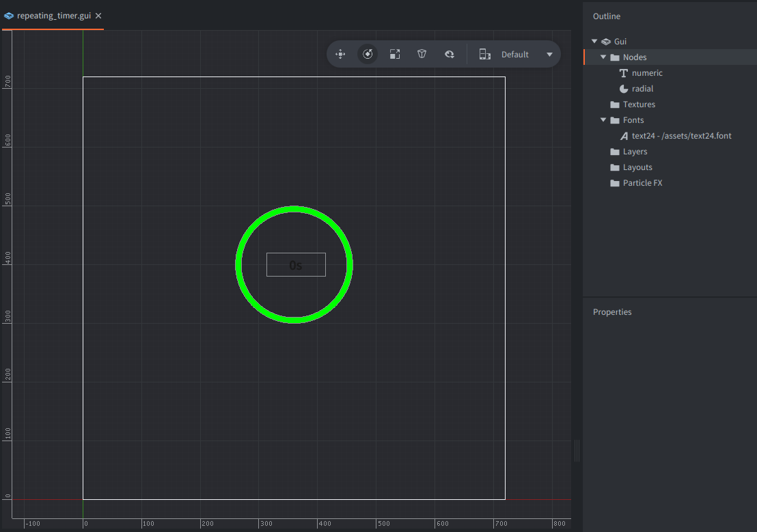Click the 0s text box in canvas
757x532 pixels.
[x=296, y=265]
